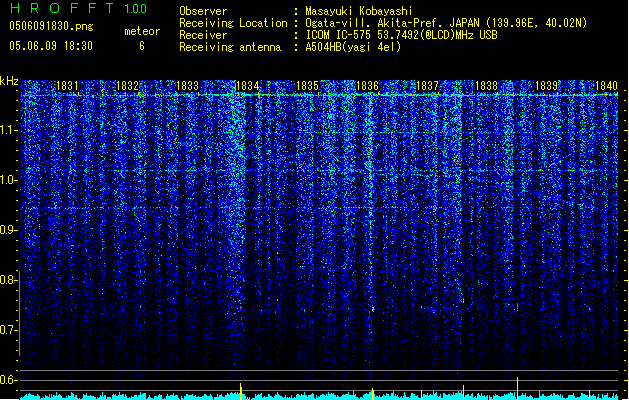Click the 1.1 kHz axis label
This screenshot has height=400, width=629.
coord(8,130)
